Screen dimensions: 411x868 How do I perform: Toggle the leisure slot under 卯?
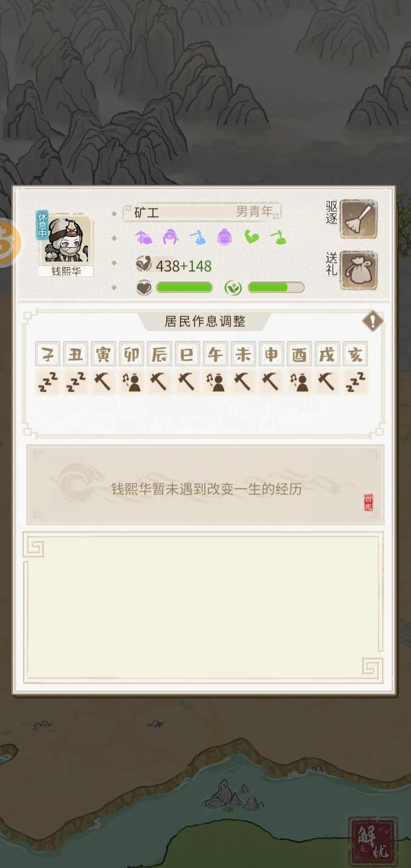(x=132, y=382)
